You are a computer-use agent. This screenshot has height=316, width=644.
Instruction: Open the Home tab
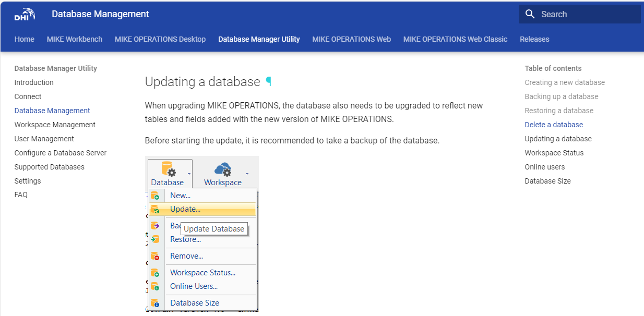[25, 39]
